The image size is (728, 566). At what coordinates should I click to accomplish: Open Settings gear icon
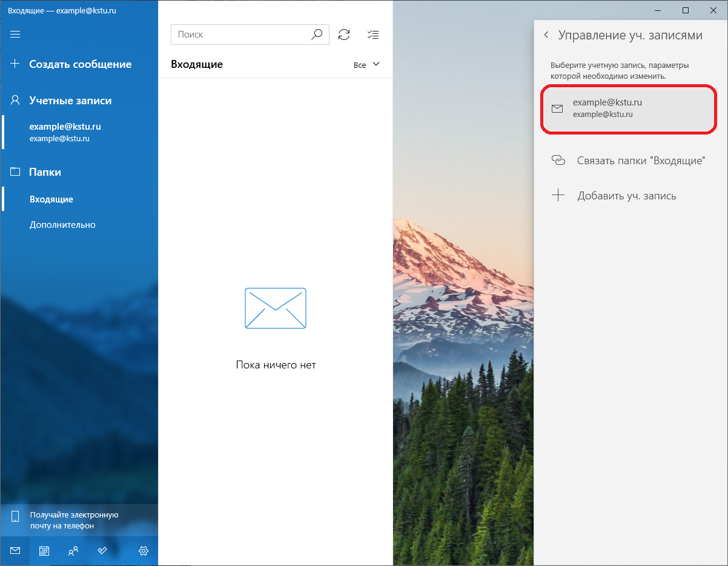(x=144, y=551)
